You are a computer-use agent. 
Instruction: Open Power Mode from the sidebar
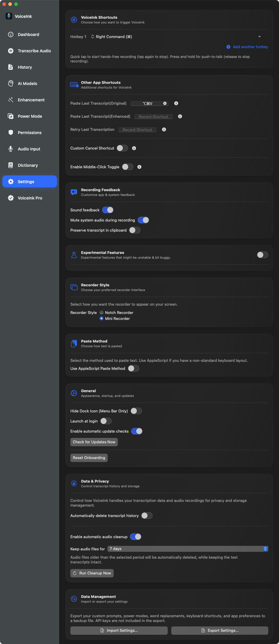(x=30, y=116)
